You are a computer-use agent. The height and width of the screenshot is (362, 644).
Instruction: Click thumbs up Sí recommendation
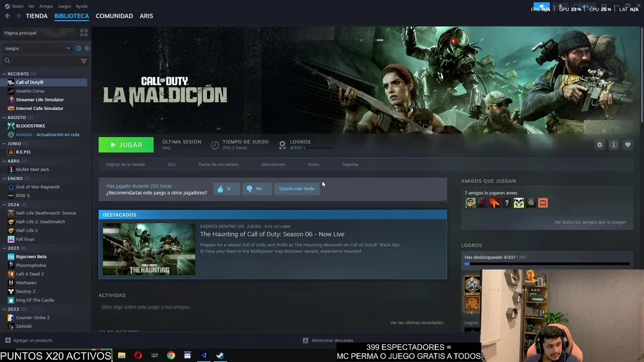coord(226,189)
